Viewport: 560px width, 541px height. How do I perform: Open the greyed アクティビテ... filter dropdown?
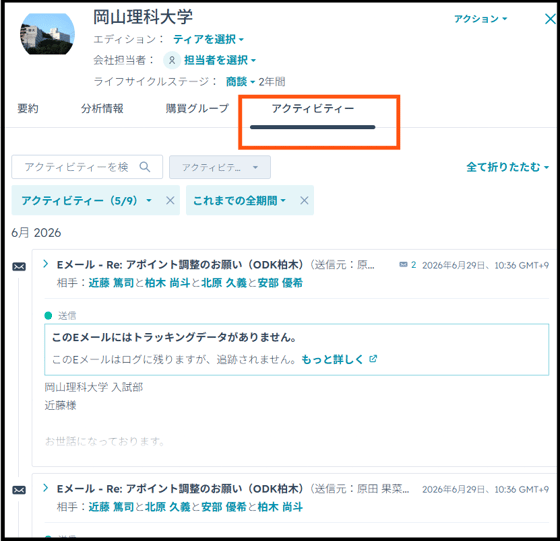click(x=220, y=167)
